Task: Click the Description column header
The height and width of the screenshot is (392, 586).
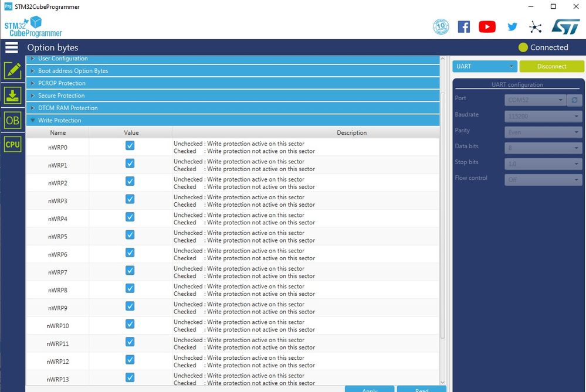Action: tap(306, 132)
